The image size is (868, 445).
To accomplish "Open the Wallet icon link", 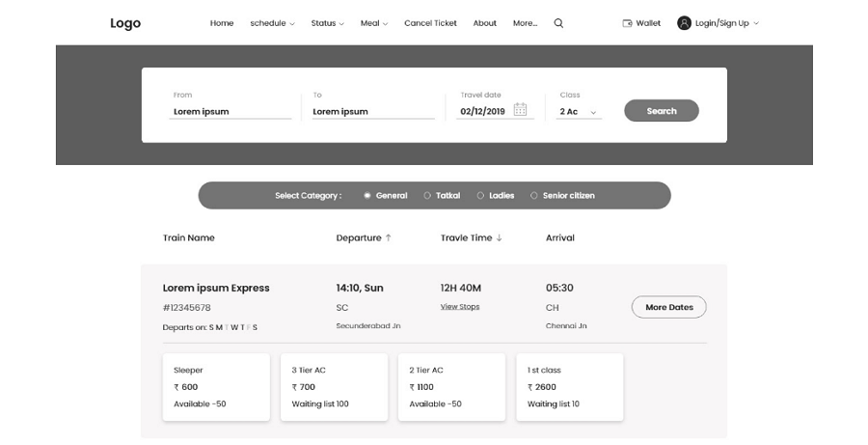I will coord(628,23).
